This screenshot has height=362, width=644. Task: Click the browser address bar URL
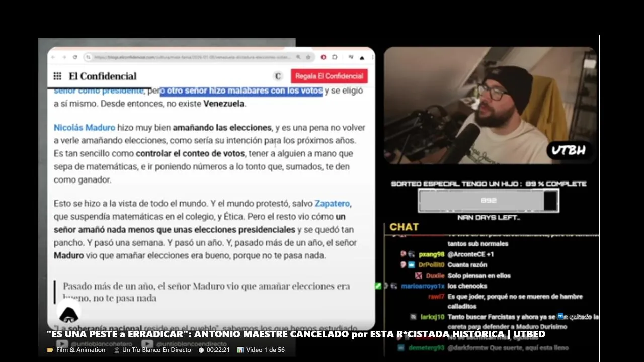[192, 57]
